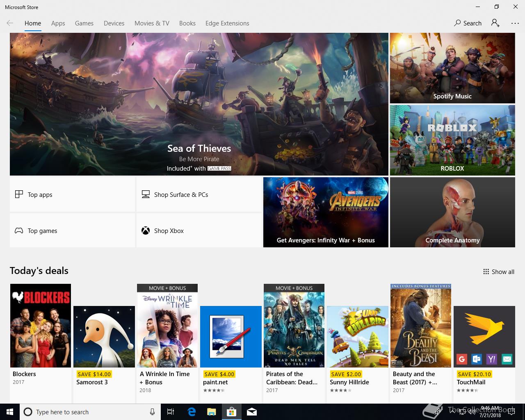Click the SAVE $4.00 badge
Viewport: 525px width, 420px height.
(219, 374)
